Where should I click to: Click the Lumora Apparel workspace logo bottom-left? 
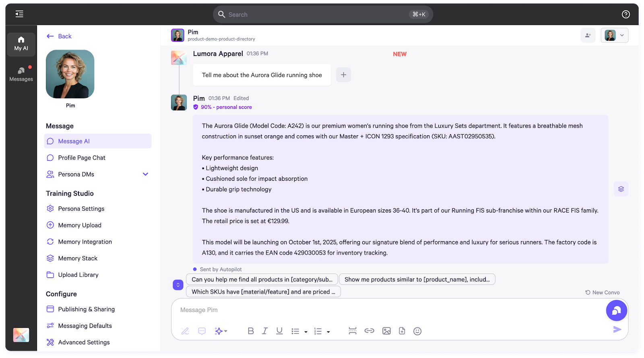pos(21,335)
